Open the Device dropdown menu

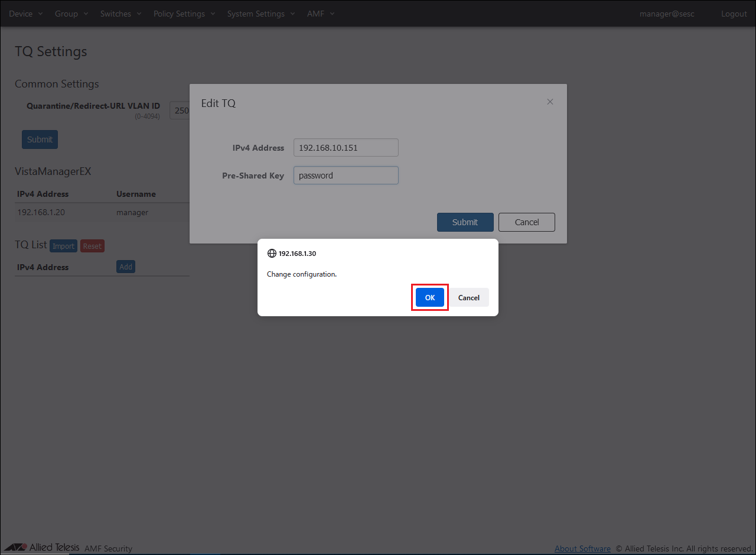click(x=25, y=14)
